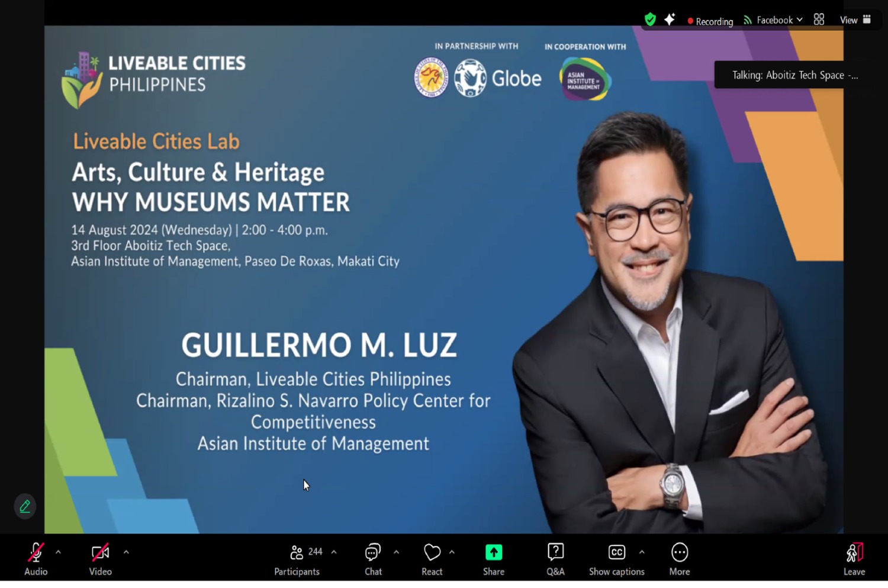Unmute the microphone with the Audio button
888x588 pixels.
[36, 558]
